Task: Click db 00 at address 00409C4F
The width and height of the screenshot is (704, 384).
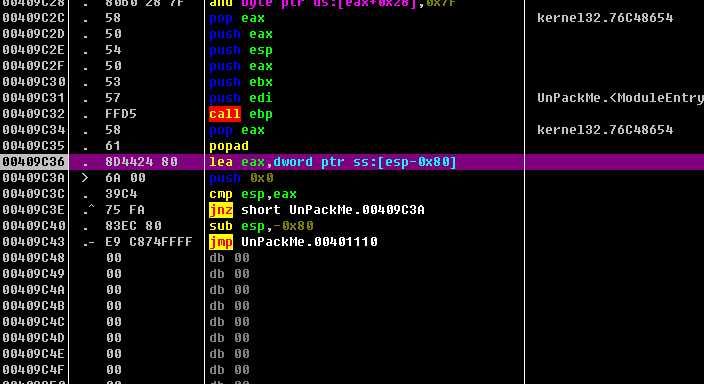Action: [229, 370]
